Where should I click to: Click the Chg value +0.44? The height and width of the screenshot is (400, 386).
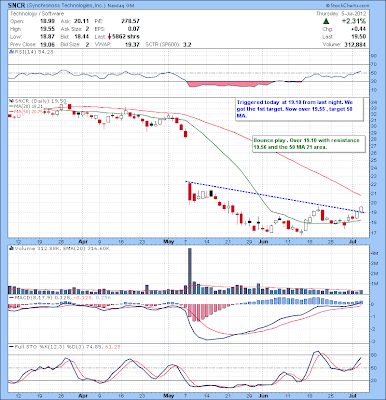click(360, 29)
